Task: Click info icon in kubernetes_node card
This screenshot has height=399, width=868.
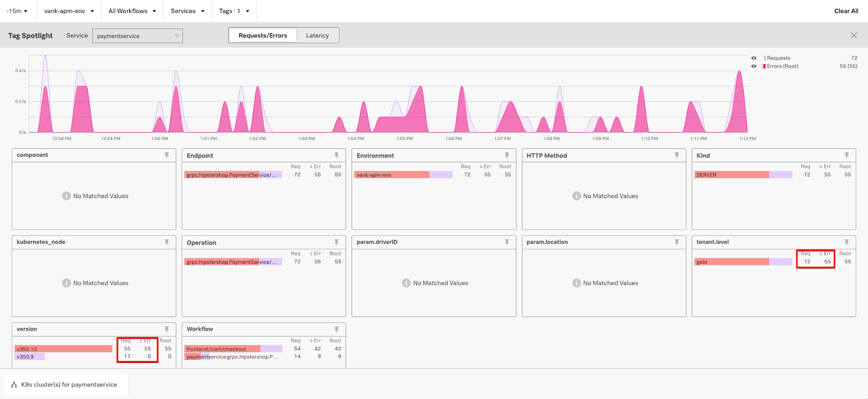Action: click(66, 283)
